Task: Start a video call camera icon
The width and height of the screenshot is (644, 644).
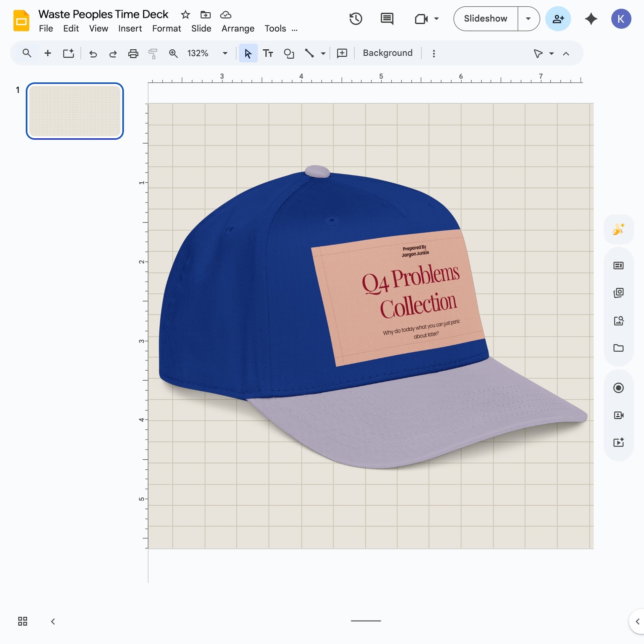Action: (x=421, y=19)
